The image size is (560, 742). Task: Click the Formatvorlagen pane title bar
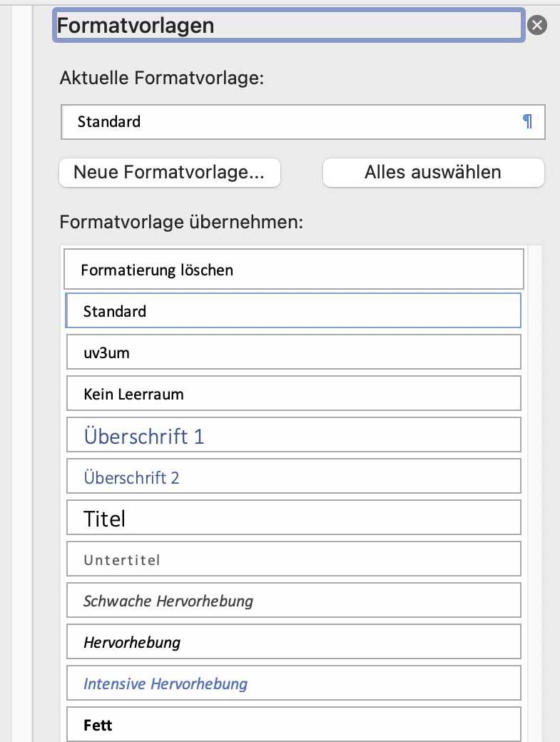(289, 26)
